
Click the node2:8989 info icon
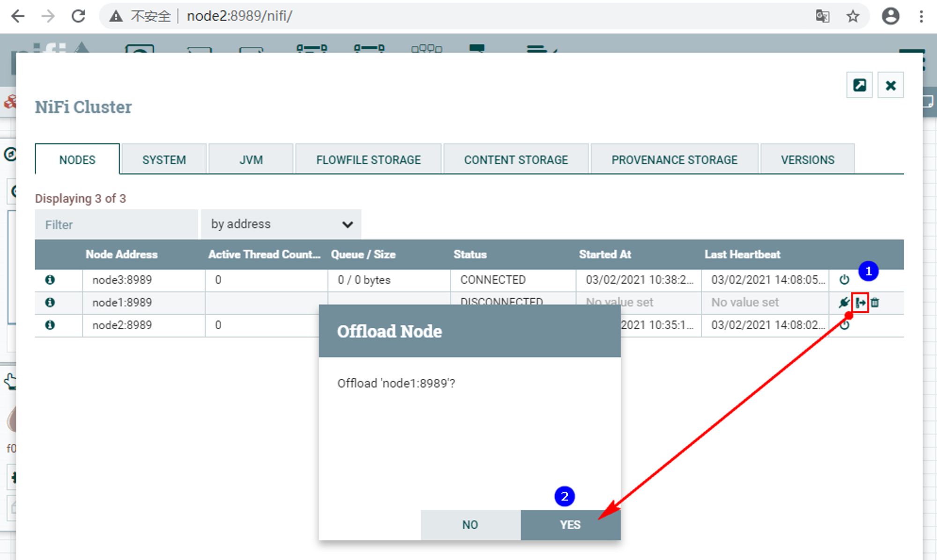(50, 325)
